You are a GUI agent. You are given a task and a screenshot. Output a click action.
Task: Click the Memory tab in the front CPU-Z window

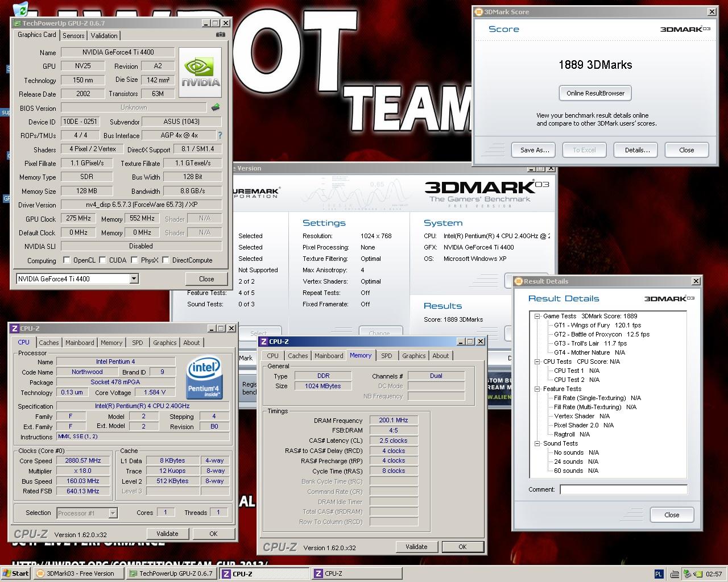[361, 355]
